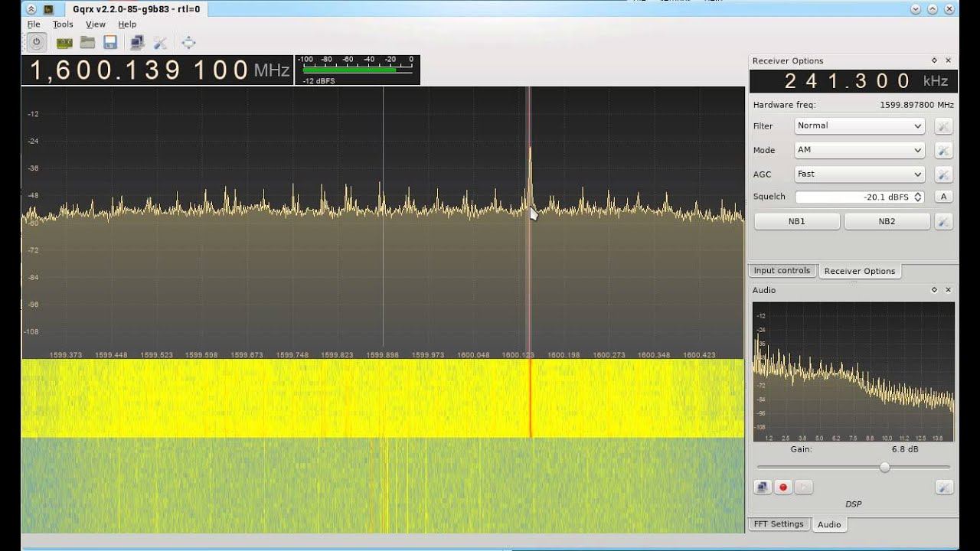980x551 pixels.
Task: Save settings using the floppy disk icon
Action: pos(110,43)
